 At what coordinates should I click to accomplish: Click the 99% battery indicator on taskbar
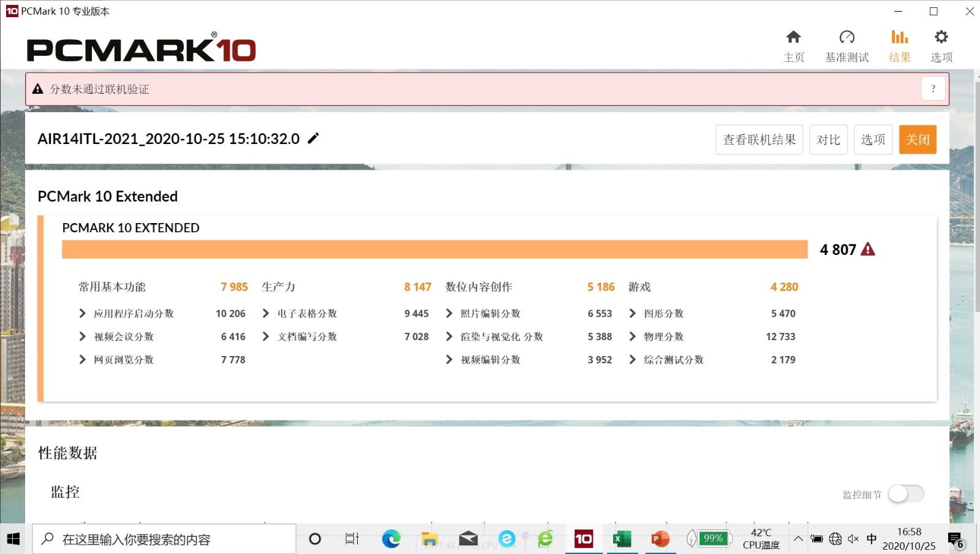pos(714,539)
